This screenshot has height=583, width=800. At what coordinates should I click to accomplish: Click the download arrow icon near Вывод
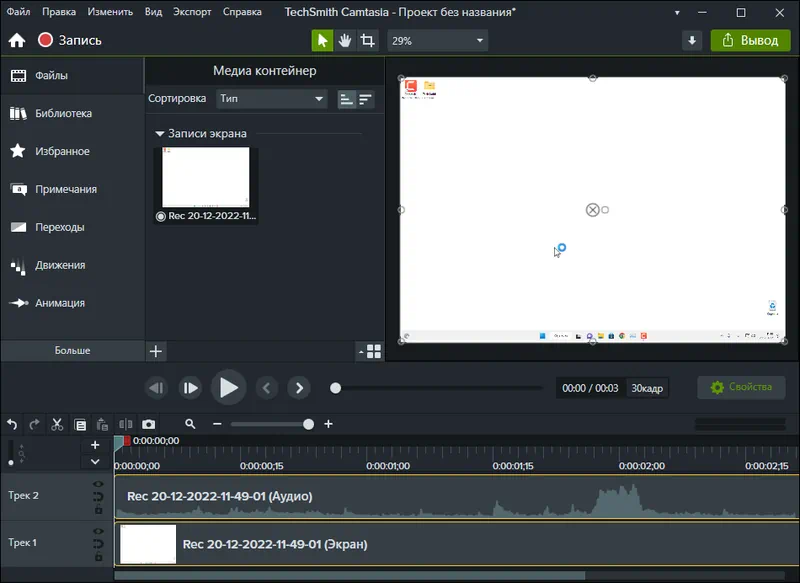click(x=692, y=41)
